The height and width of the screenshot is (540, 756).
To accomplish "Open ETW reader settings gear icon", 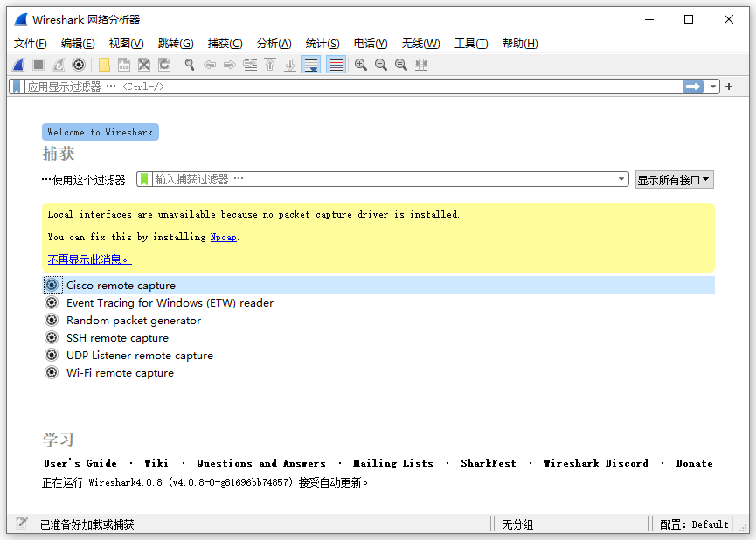I will click(x=52, y=302).
